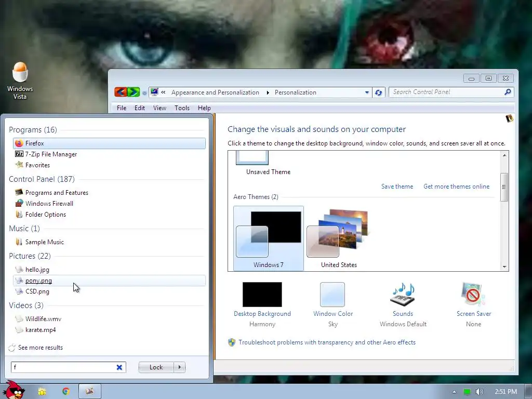Image resolution: width=532 pixels, height=399 pixels.
Task: Refresh the Personalization page
Action: click(379, 92)
